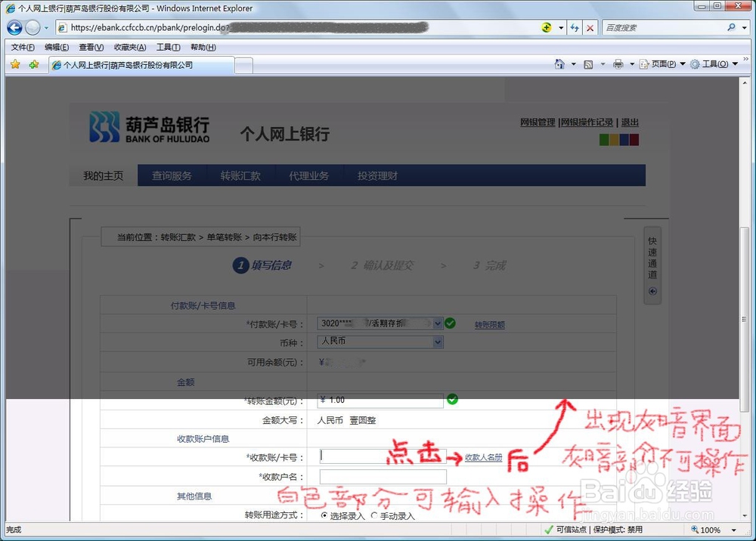Open the 收藏夹(A) menu
Screen dimensions: 756x541
tap(130, 47)
